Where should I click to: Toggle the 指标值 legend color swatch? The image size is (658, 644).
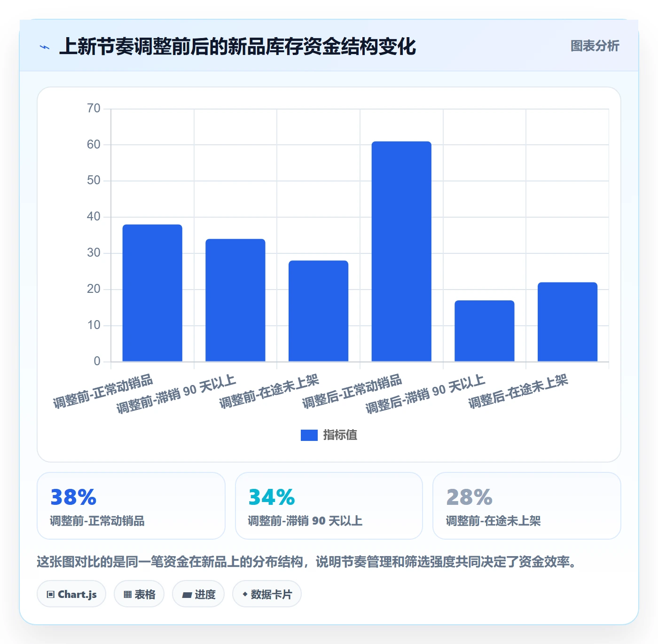(x=309, y=435)
